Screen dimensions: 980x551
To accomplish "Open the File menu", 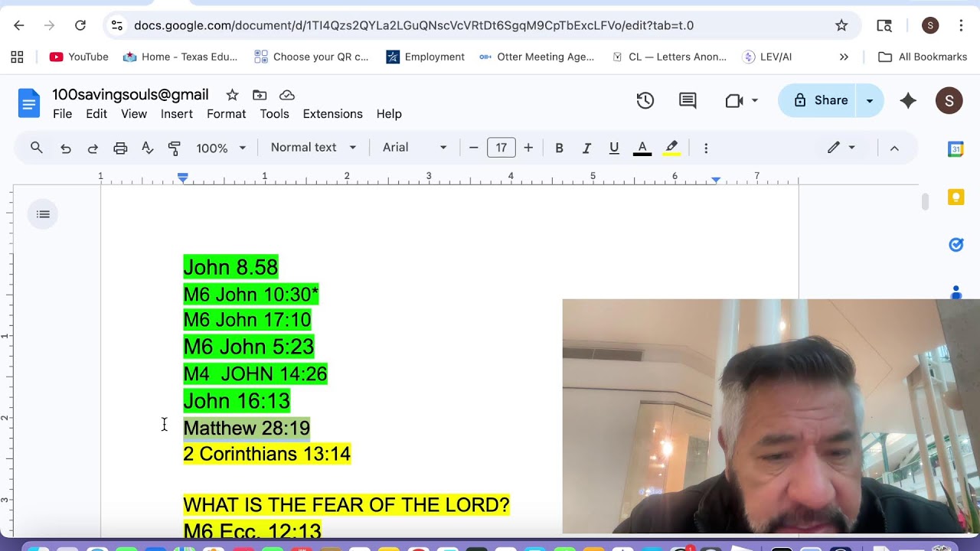I will tap(62, 114).
